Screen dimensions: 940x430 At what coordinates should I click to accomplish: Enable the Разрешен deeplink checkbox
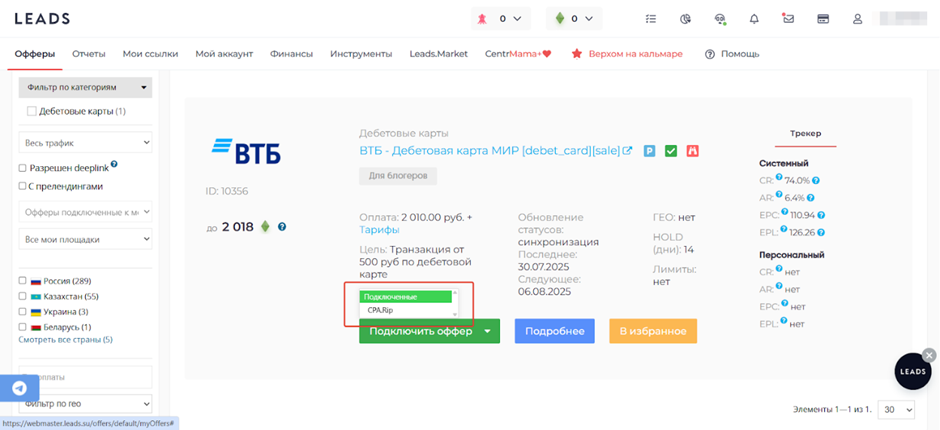pyautogui.click(x=23, y=169)
